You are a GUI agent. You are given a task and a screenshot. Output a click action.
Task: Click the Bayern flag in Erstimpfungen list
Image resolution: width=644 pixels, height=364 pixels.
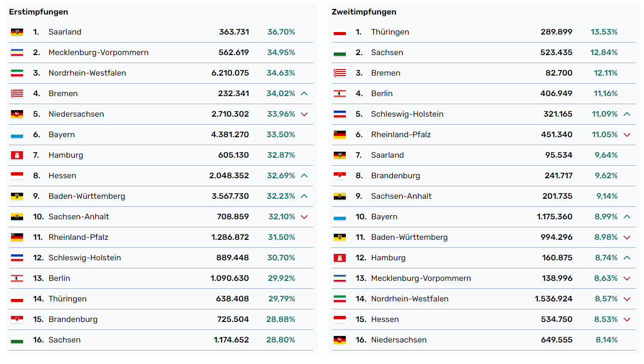(x=17, y=135)
